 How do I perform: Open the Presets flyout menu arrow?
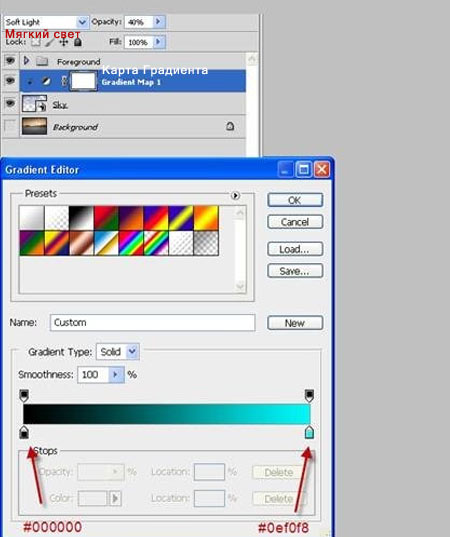[235, 196]
